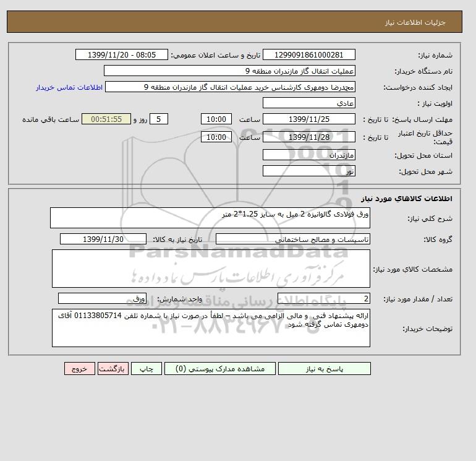Image resolution: width=476 pixels, height=461 pixels.
Task: Click the پاسخ به نیاز button
Action: coord(324,368)
